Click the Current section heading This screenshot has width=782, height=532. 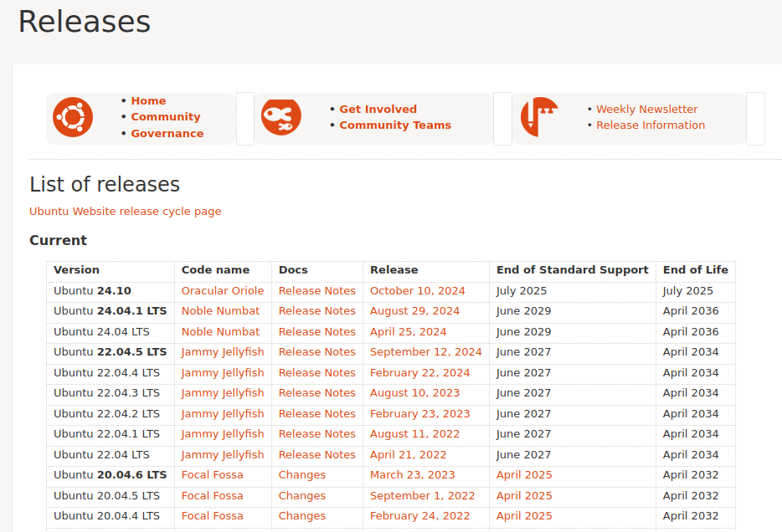(58, 241)
